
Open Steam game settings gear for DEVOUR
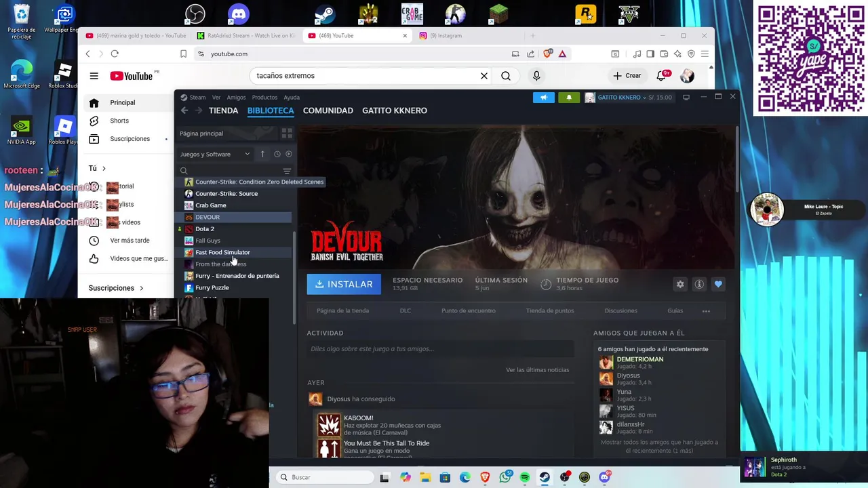pos(680,285)
